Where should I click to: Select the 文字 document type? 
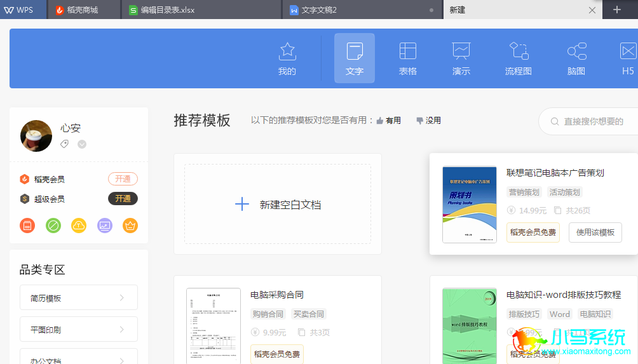click(x=355, y=58)
